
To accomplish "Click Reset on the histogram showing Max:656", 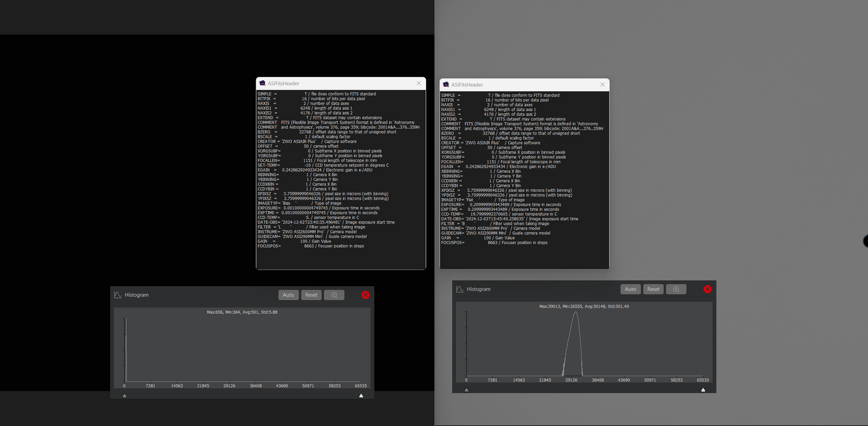I will (x=311, y=295).
